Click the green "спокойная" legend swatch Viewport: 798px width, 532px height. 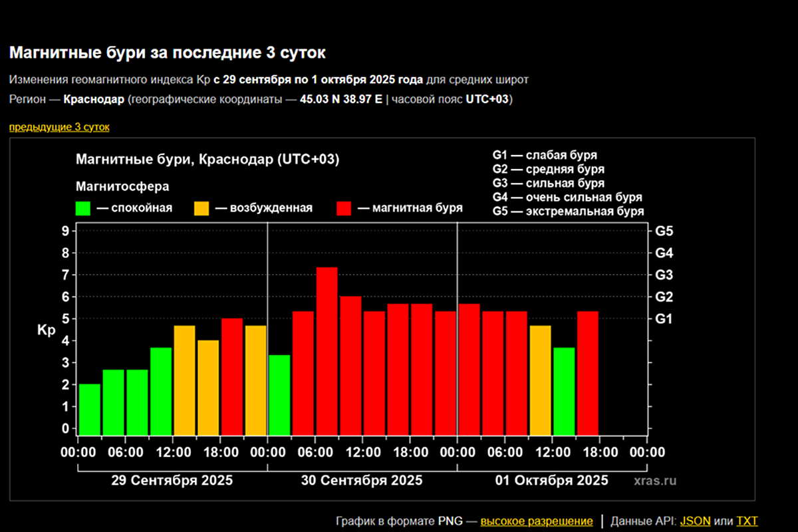coord(83,208)
